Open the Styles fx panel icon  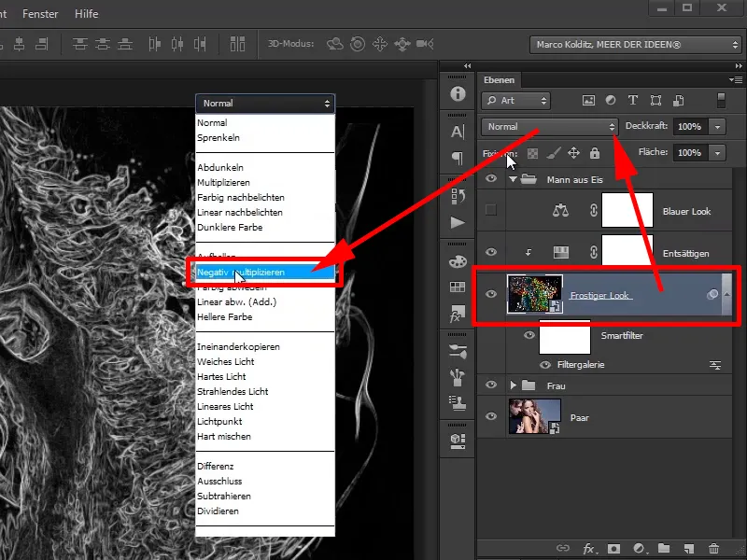click(x=458, y=314)
